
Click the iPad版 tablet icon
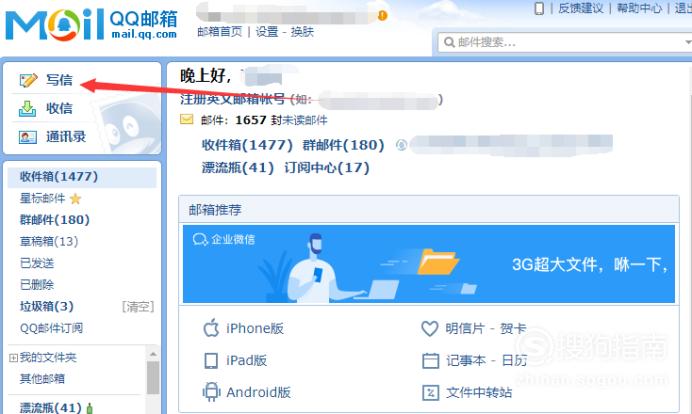[211, 361]
